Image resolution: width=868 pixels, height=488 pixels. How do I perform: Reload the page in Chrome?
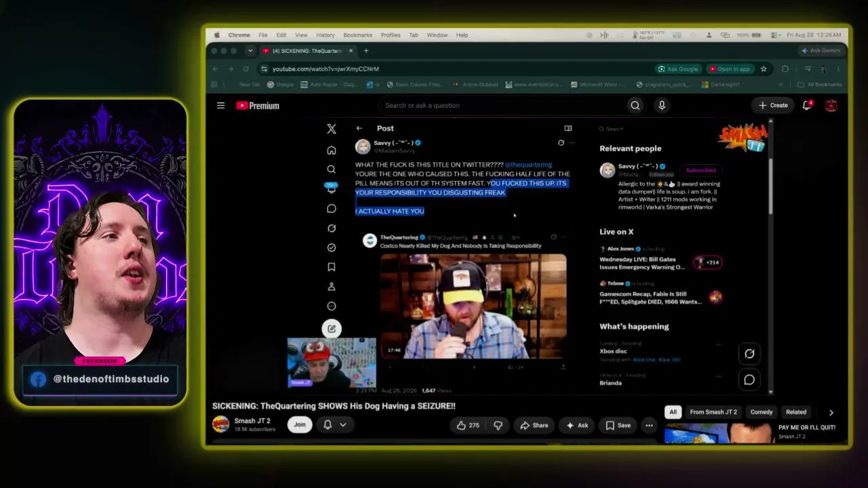point(245,68)
